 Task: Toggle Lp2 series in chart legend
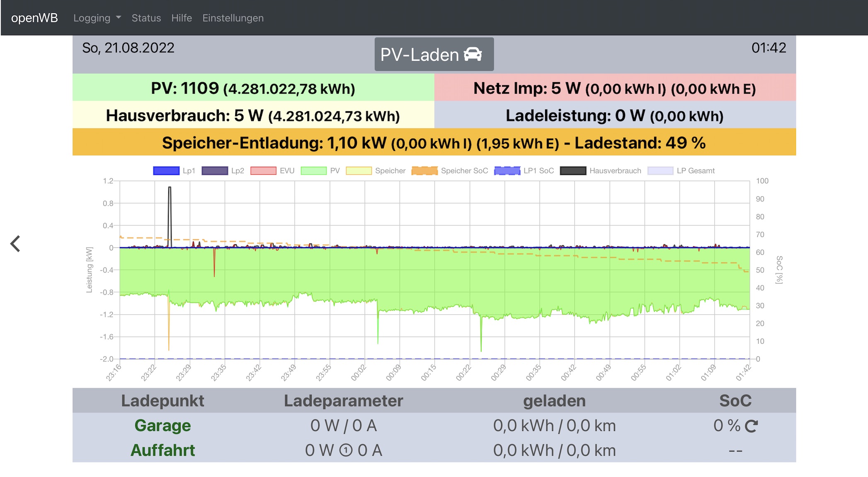(215, 171)
